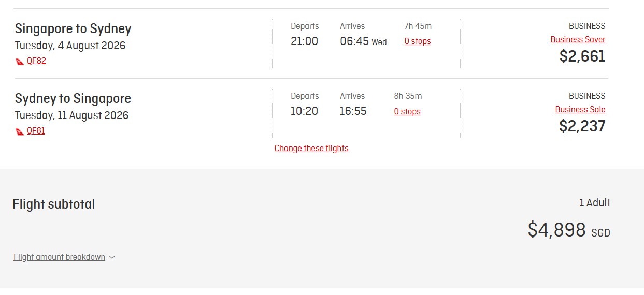Select the Singapore to Sydney heading

[73, 28]
